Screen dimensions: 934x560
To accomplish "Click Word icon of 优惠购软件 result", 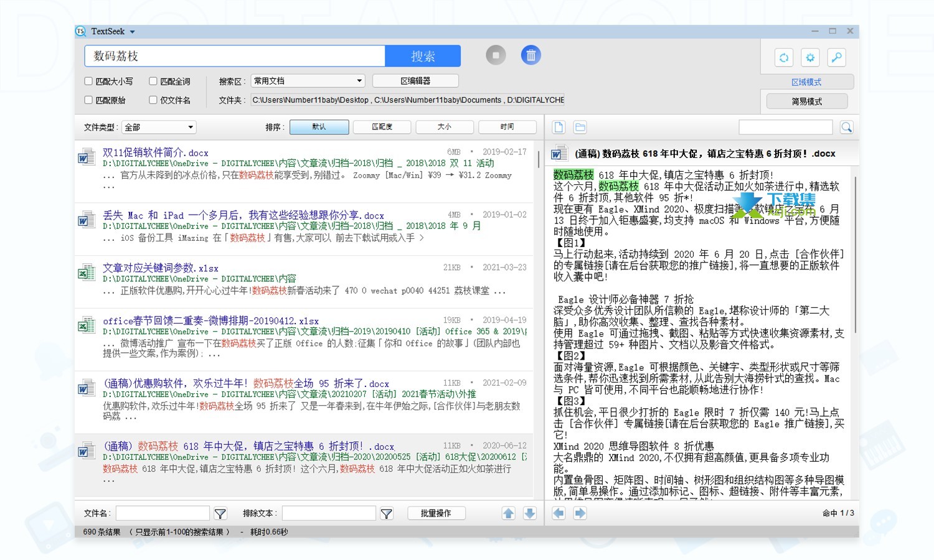I will coord(86,388).
